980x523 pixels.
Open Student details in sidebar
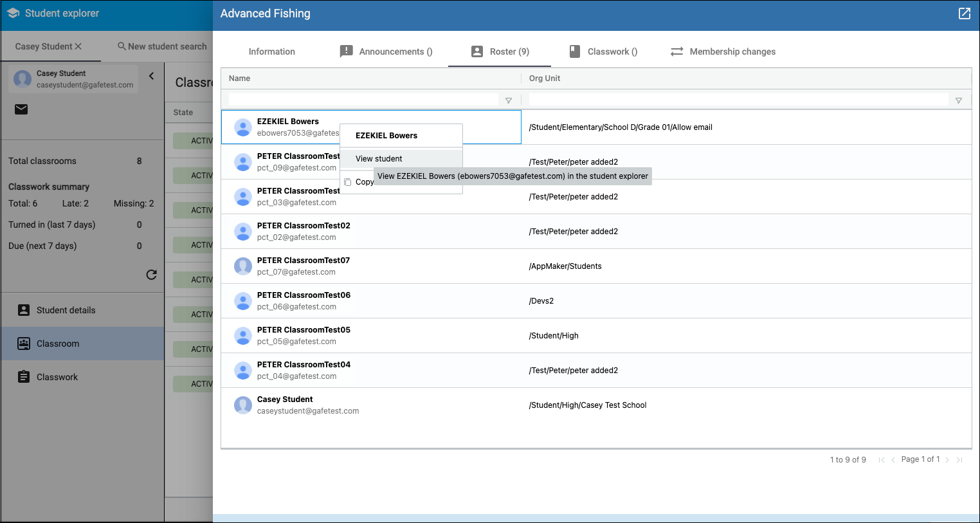tap(82, 310)
